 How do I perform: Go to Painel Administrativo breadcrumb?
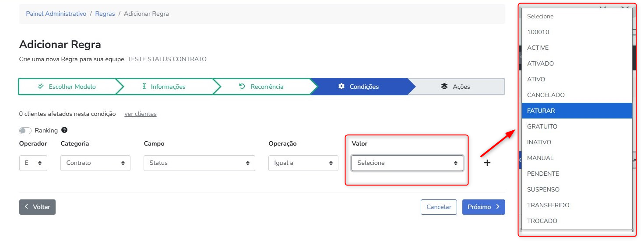point(56,14)
